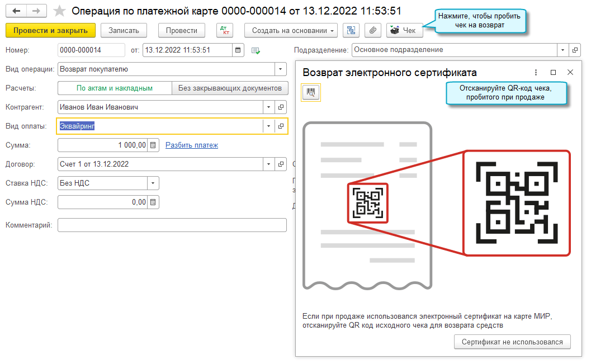The image size is (591, 364).
Task: Open calculator for Сумма НДС field
Action: pyautogui.click(x=153, y=202)
